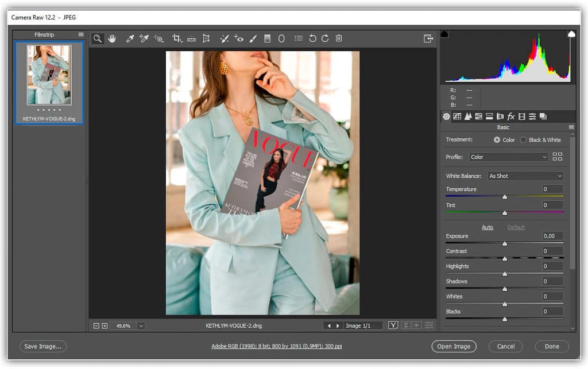Cycle before/after preview views (Y icon)
Screen dimensions: 588x369
pos(393,325)
